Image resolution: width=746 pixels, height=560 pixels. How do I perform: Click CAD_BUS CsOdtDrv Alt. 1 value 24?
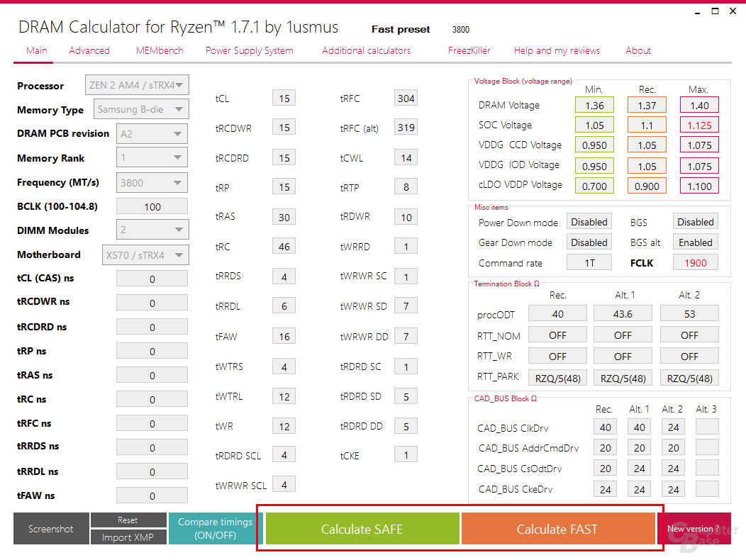[639, 468]
